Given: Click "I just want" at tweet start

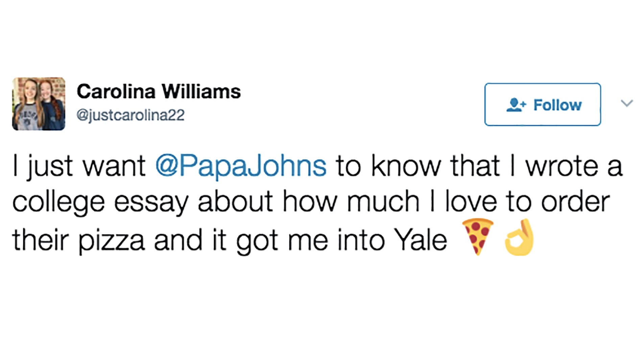Looking at the screenshot, I should 79,166.
